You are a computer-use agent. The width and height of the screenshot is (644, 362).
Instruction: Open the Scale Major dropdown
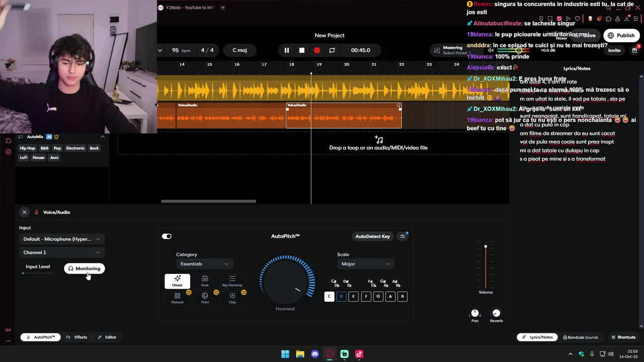(365, 264)
